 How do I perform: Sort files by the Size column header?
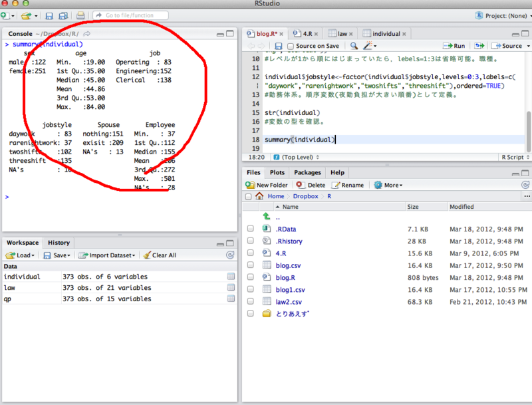coord(412,207)
